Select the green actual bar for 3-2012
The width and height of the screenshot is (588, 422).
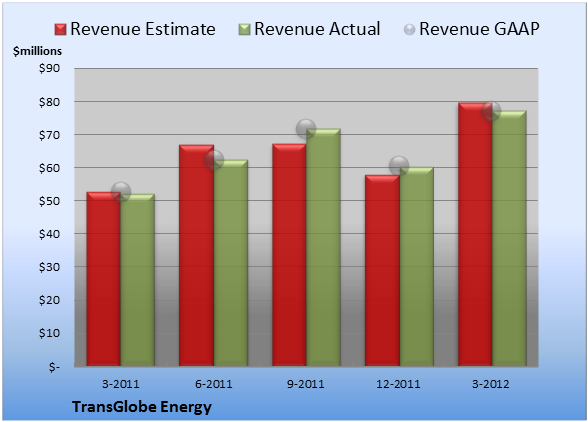[x=509, y=238]
